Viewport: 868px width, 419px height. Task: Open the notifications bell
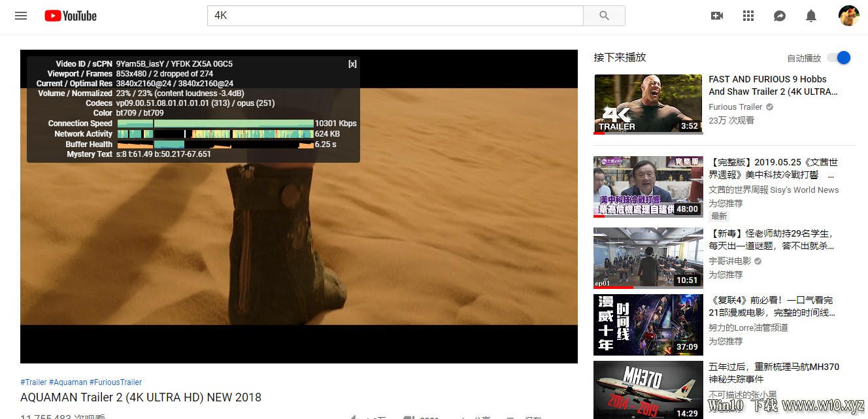point(811,16)
